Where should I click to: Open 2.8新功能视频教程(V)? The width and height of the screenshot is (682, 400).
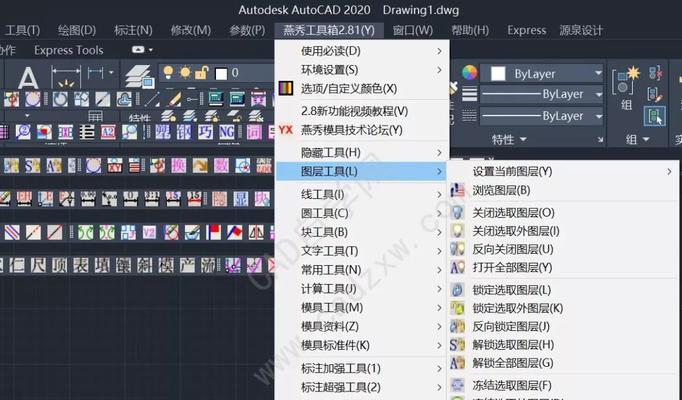(x=362, y=111)
